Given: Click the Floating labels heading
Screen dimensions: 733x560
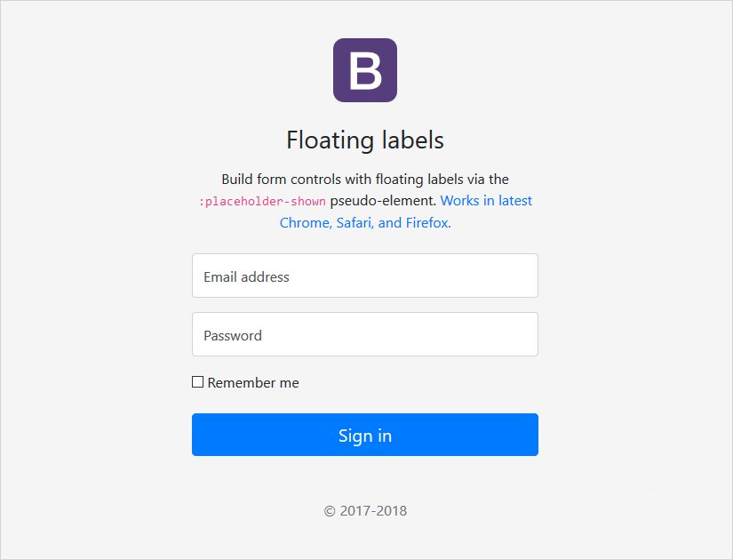Looking at the screenshot, I should pyautogui.click(x=365, y=140).
